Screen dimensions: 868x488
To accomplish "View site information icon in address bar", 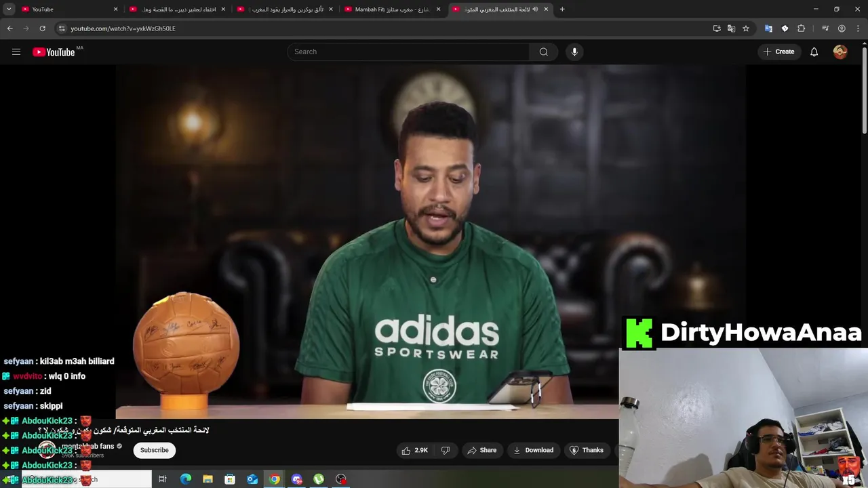I will click(62, 28).
